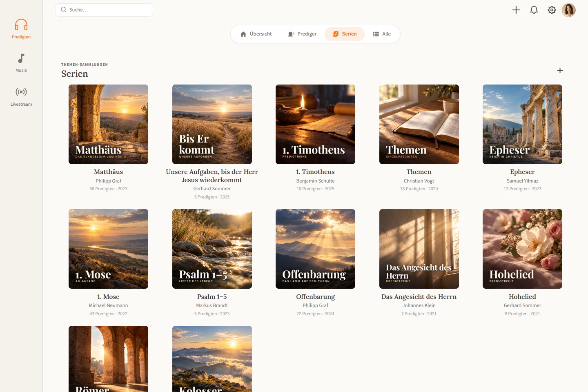Screen dimensions: 588x392
Task: Click the '36 Predigten · 2020' text
Action: [x=419, y=189]
